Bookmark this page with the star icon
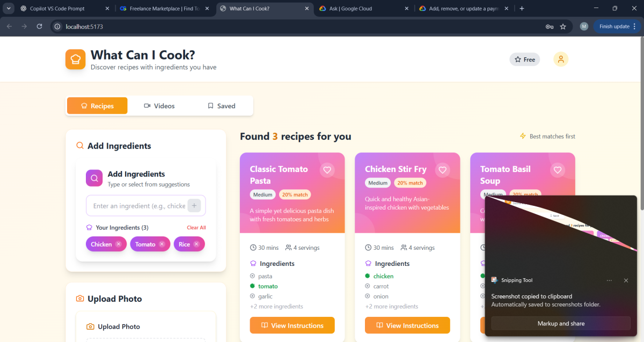644x342 pixels. point(563,26)
